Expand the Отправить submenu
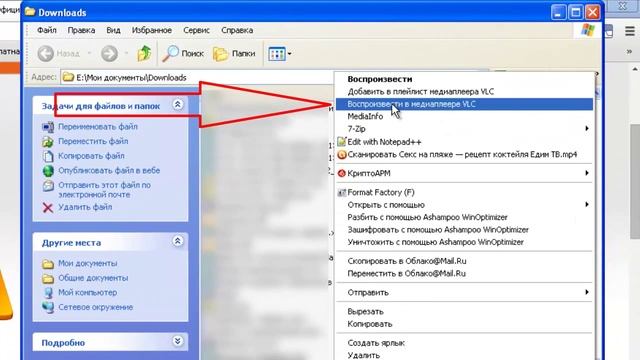 coord(464,292)
